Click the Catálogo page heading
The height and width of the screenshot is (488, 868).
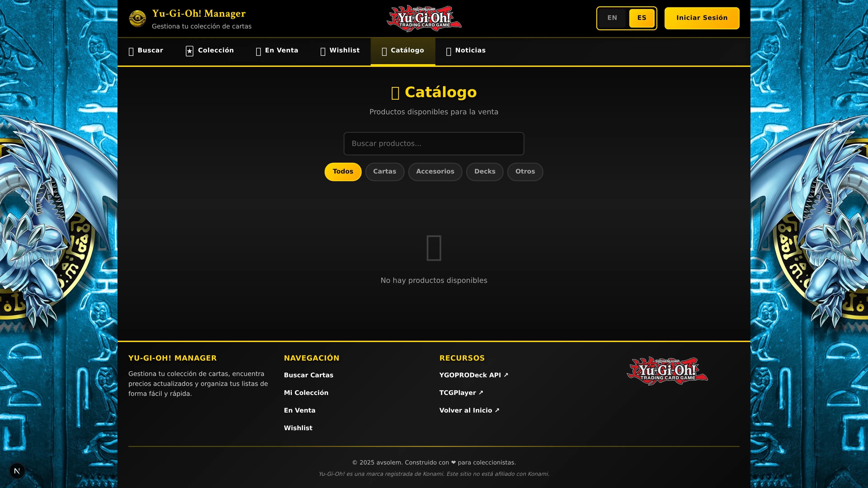point(434,92)
